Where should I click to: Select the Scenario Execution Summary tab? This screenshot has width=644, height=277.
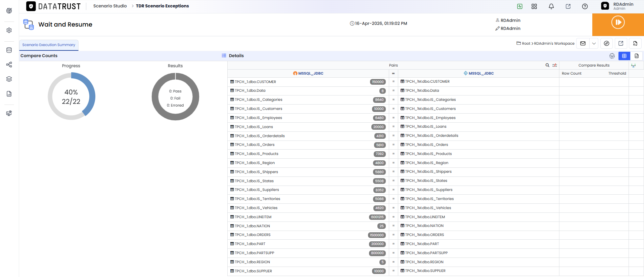click(49, 45)
